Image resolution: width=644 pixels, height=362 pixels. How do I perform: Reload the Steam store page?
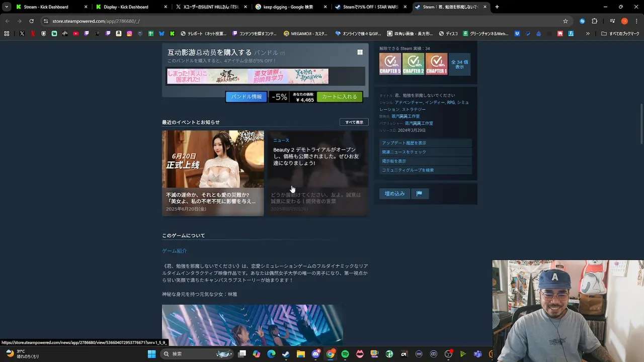(x=31, y=21)
